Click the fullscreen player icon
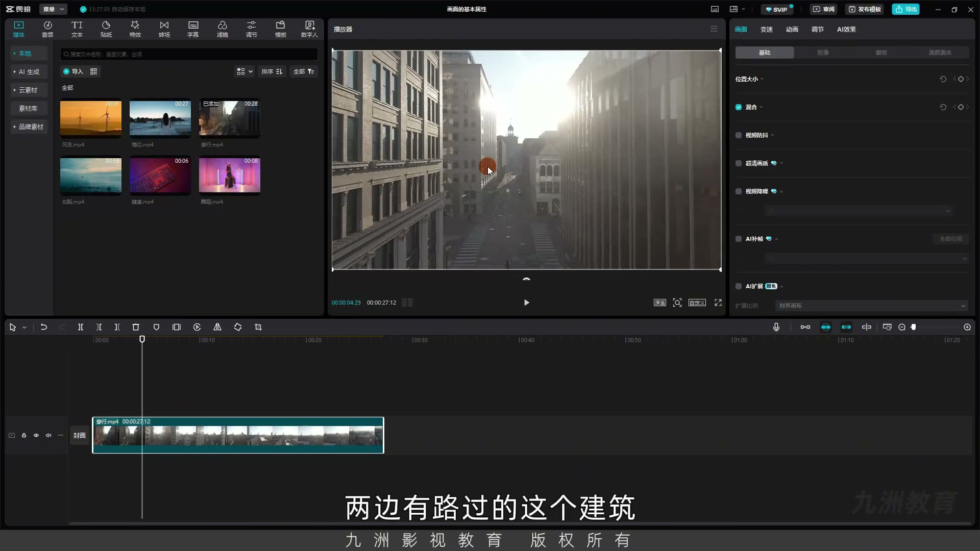Image resolution: width=980 pixels, height=551 pixels. 718,303
